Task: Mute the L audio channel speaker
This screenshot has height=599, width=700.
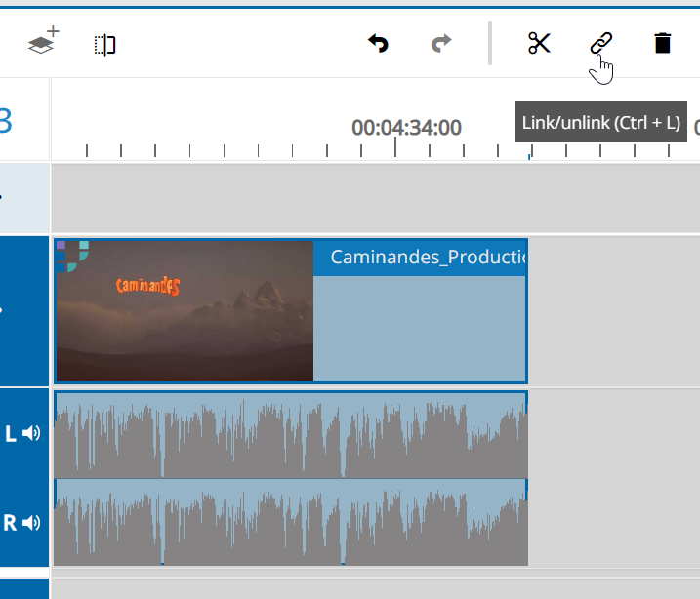Action: (32, 433)
